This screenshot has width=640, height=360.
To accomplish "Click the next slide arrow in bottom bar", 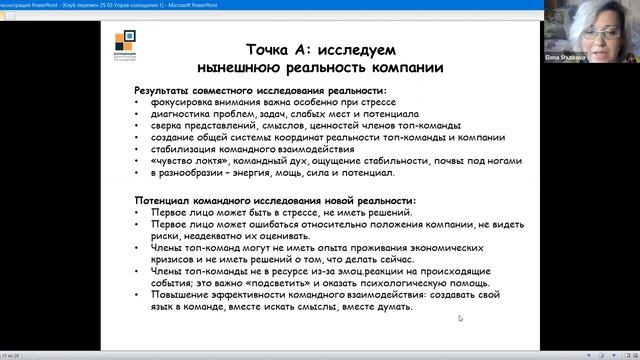I will point(614,356).
